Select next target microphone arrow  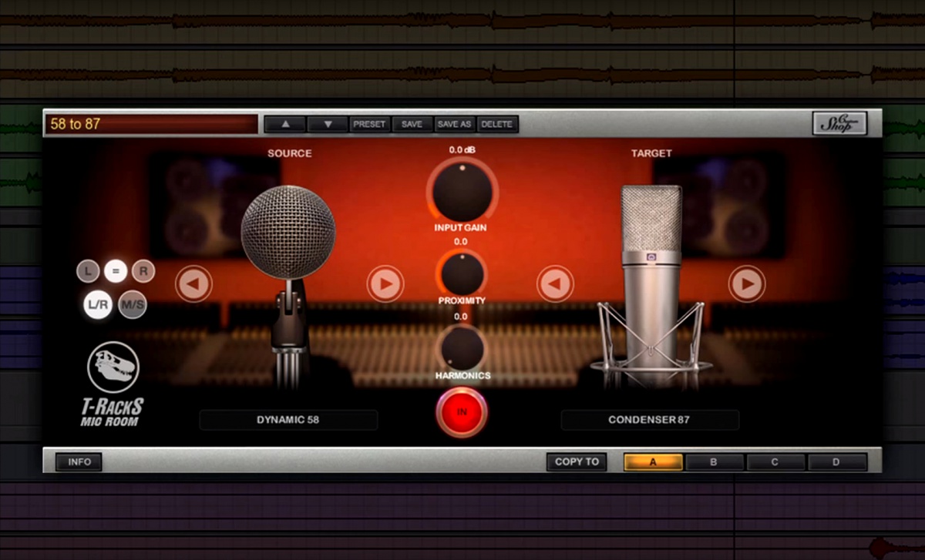click(746, 284)
